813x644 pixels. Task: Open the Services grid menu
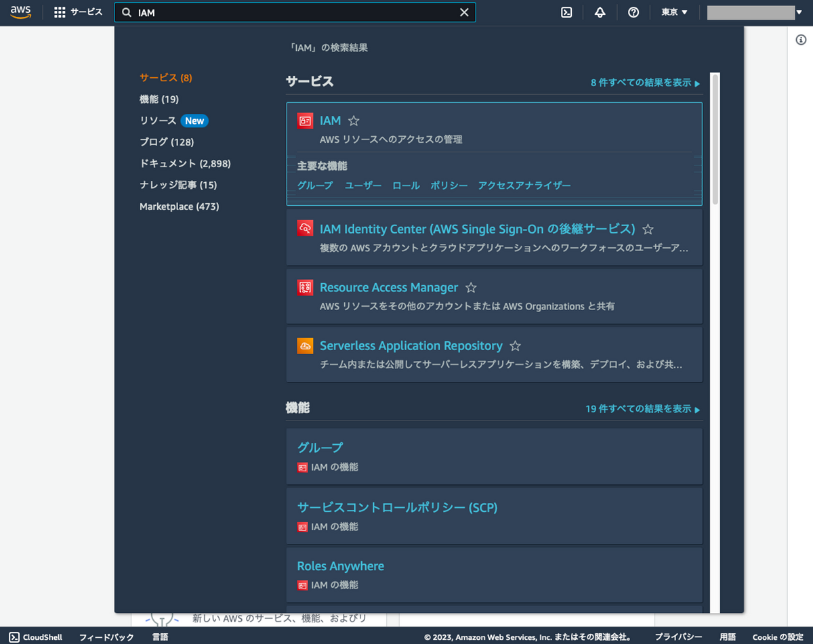[60, 12]
